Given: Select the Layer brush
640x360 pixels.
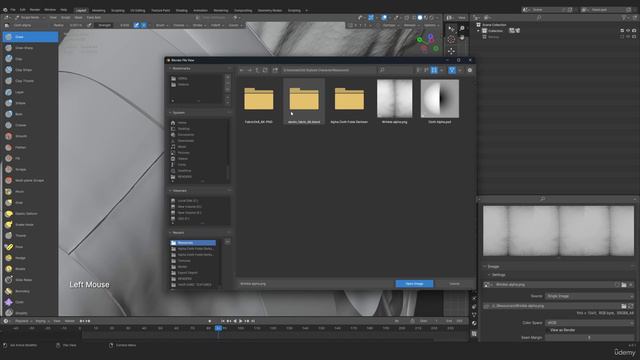Looking at the screenshot, I should (x=30, y=92).
